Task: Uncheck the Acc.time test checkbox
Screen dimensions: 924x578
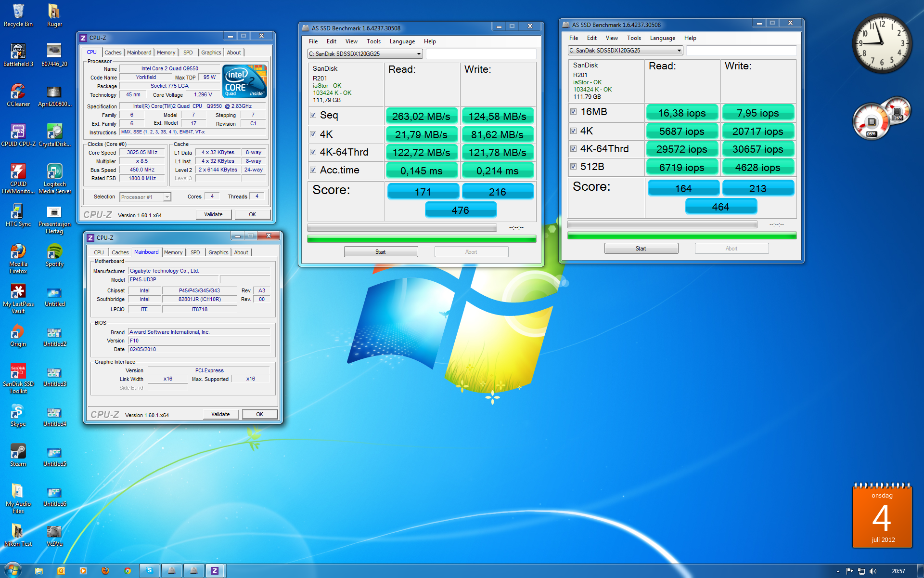Action: [x=313, y=170]
